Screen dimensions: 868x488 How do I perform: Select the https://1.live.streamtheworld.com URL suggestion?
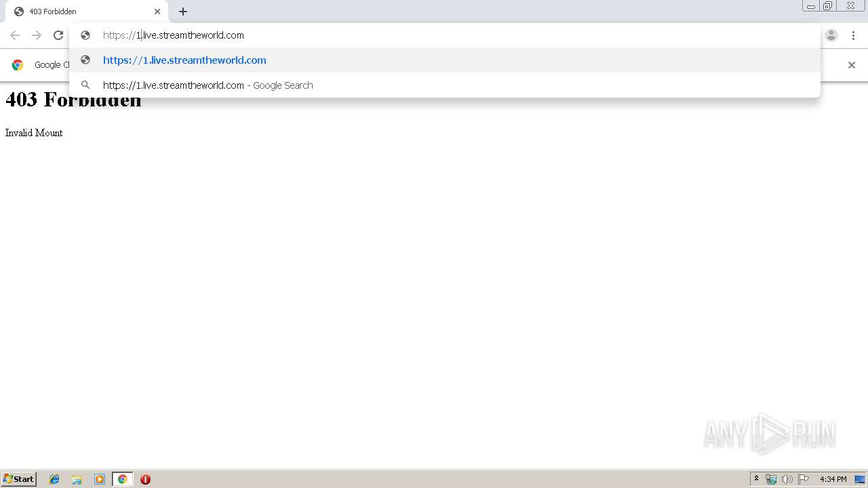tap(444, 60)
